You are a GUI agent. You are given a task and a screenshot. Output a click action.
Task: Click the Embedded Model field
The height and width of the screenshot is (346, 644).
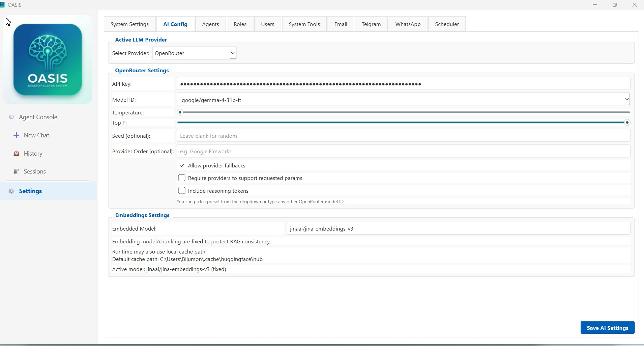tap(458, 229)
